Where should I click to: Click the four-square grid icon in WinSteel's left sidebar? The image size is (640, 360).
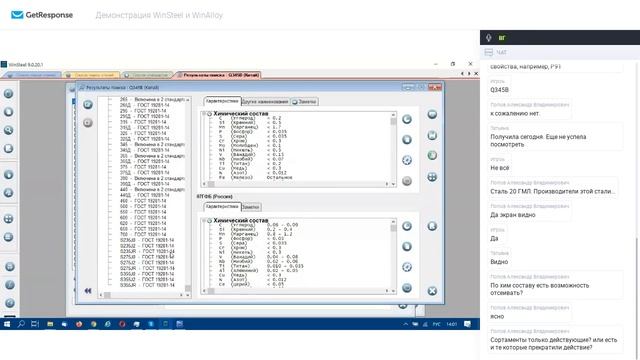tap(9, 219)
